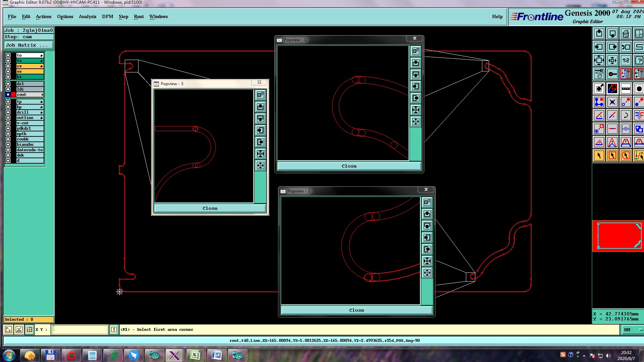
Task: Open the DFM menu
Action: click(x=107, y=16)
